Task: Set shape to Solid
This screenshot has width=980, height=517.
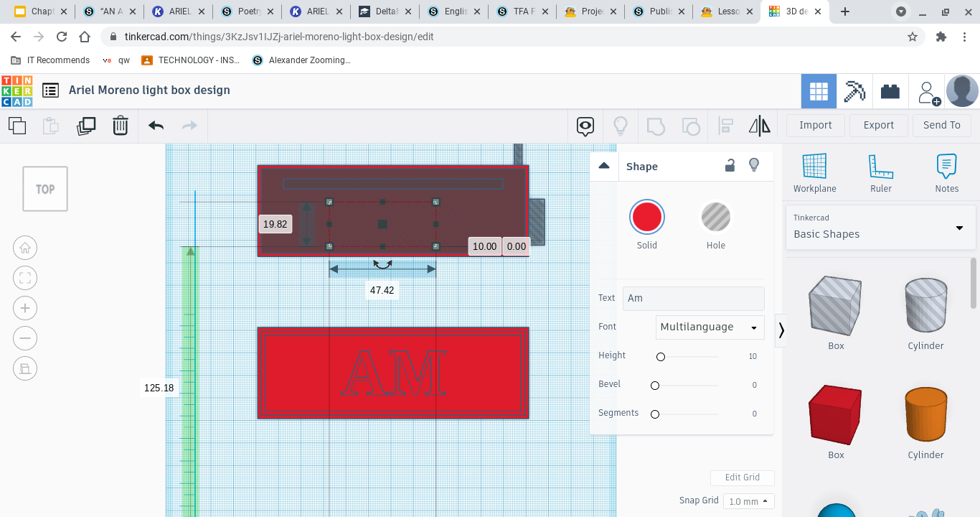Action: pos(646,218)
